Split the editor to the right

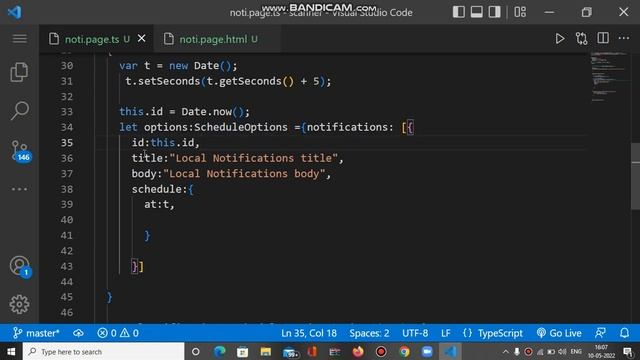(x=603, y=38)
